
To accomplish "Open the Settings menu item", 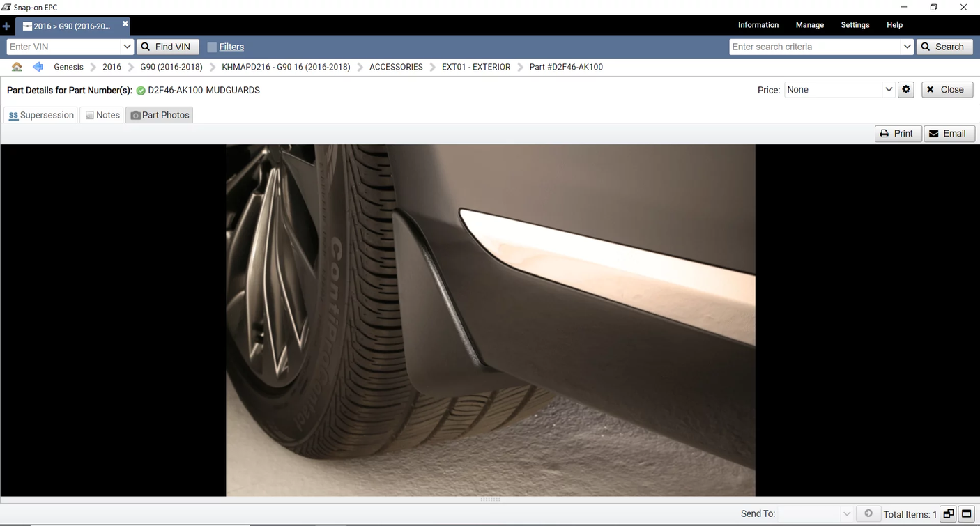I will 855,24.
